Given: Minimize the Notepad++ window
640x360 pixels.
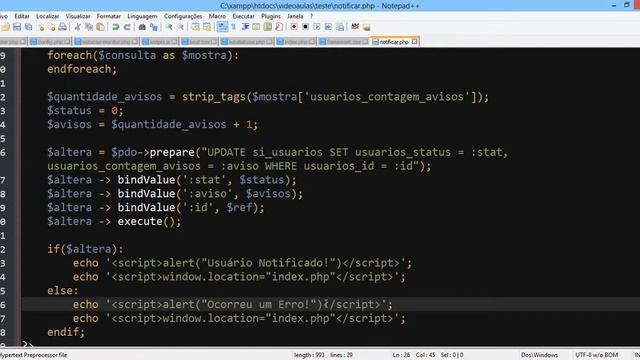Looking at the screenshot, I should (614, 5).
